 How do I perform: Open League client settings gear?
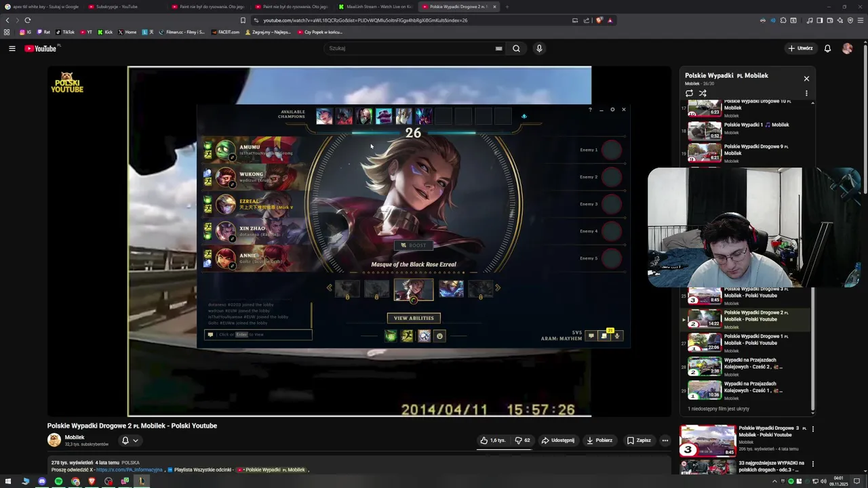[612, 110]
